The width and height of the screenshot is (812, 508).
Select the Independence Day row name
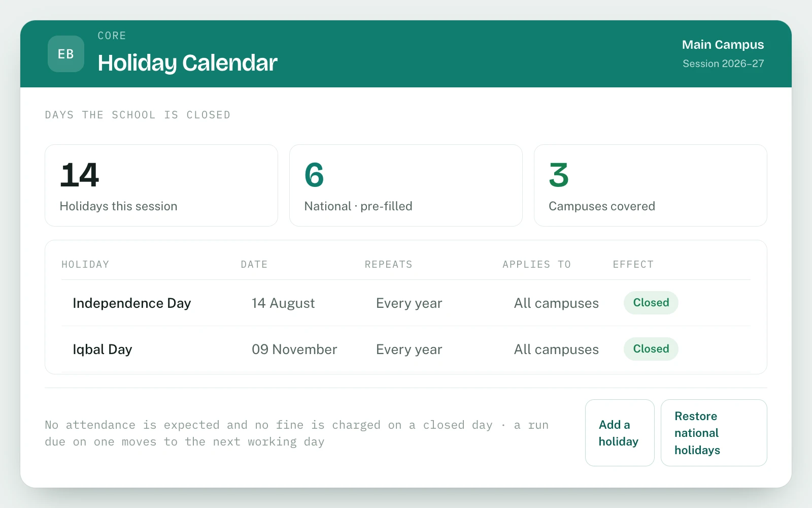[x=132, y=303]
